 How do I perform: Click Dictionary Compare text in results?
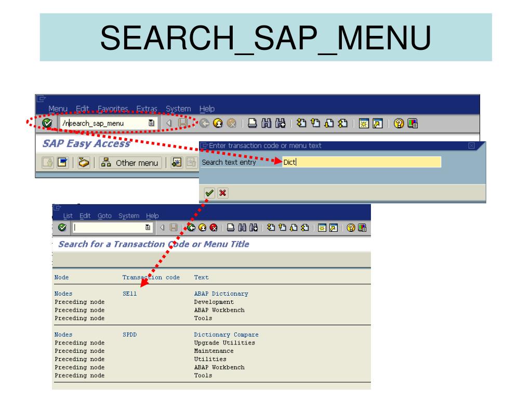[x=227, y=335]
